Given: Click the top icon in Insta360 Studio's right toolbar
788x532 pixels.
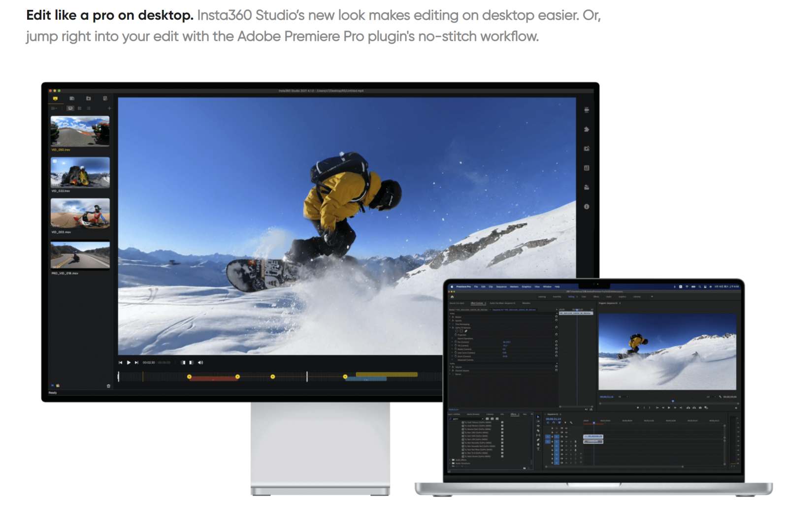Looking at the screenshot, I should click(587, 110).
